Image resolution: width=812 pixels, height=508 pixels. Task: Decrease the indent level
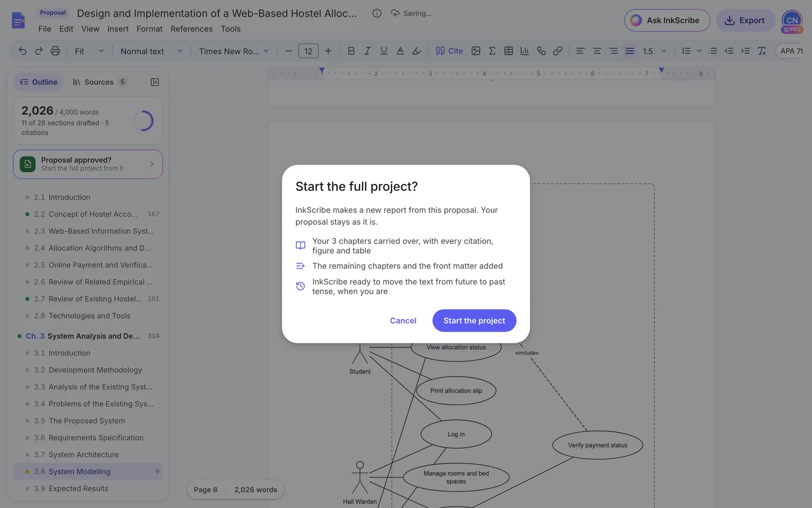[729, 51]
